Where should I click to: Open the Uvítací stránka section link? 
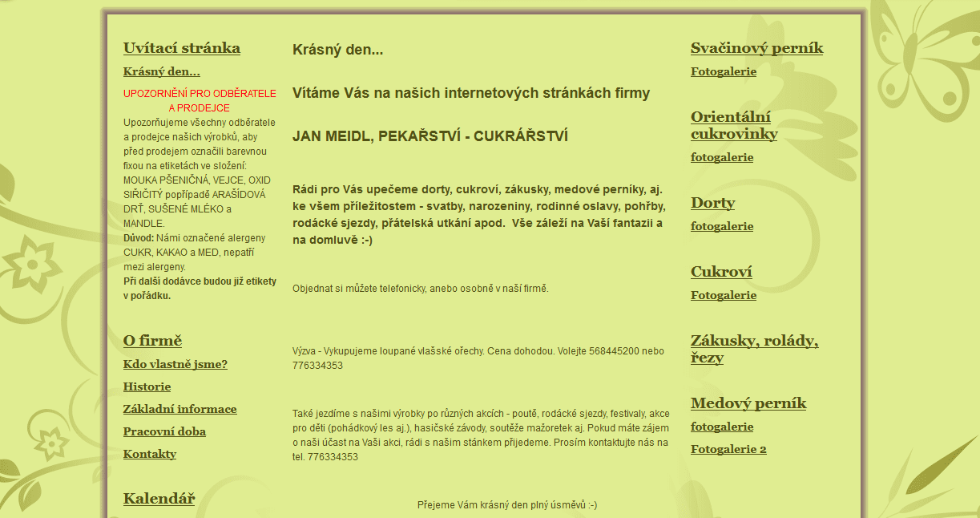pos(182,48)
